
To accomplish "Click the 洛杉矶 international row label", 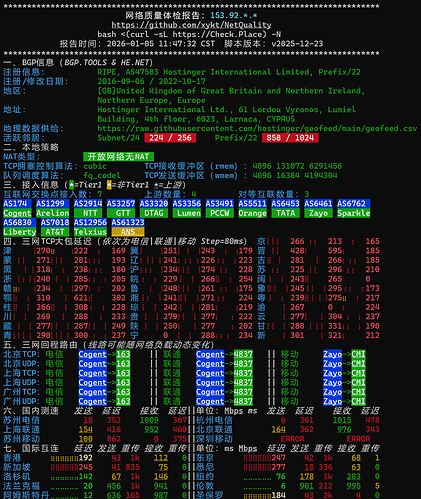I will (x=17, y=476).
